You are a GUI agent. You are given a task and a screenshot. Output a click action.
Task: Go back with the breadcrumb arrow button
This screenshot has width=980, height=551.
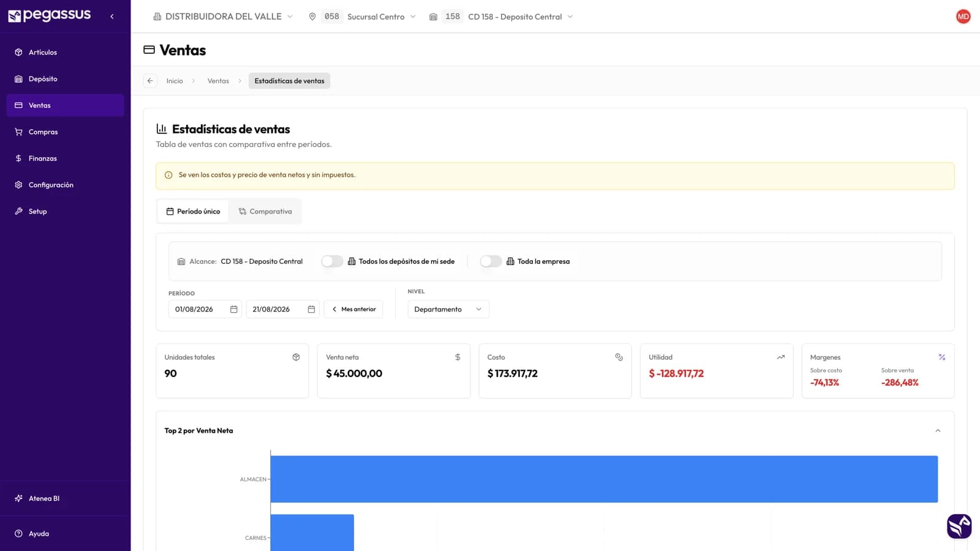[x=150, y=81]
